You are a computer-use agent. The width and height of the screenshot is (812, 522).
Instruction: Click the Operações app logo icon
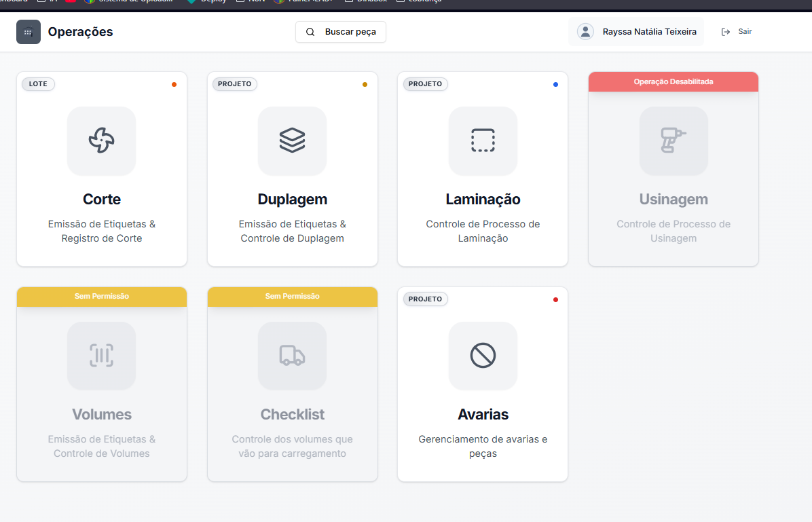(x=29, y=32)
